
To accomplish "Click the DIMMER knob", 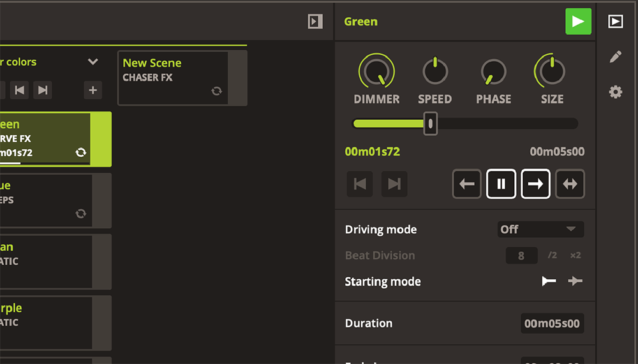I will [x=376, y=71].
